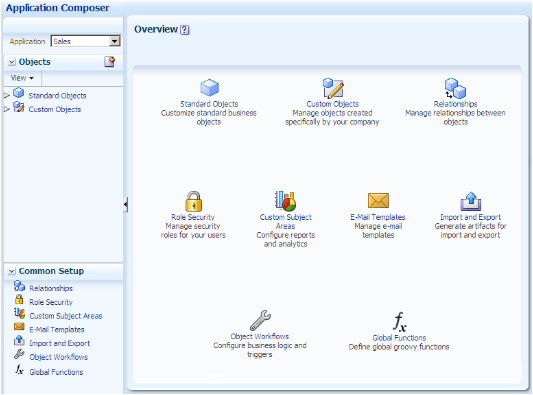
Task: Click the E-Mail Templates envelope icon in Overview
Action: click(378, 200)
